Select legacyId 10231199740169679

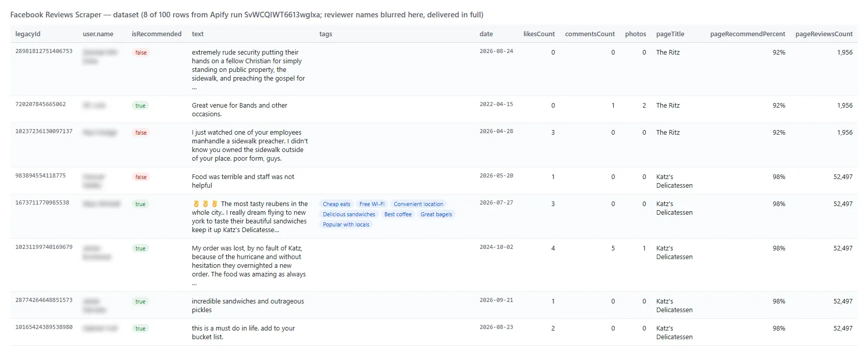[44, 247]
